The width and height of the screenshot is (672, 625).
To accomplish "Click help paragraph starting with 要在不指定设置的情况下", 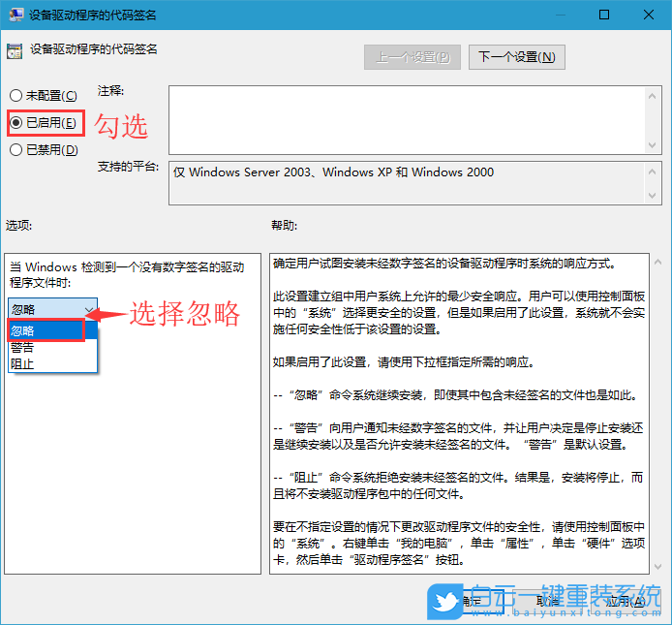I will (459, 543).
